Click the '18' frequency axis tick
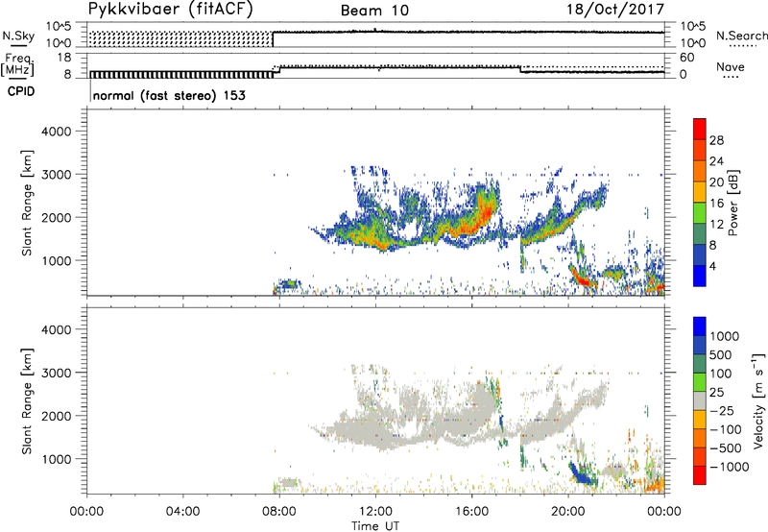 [x=63, y=58]
